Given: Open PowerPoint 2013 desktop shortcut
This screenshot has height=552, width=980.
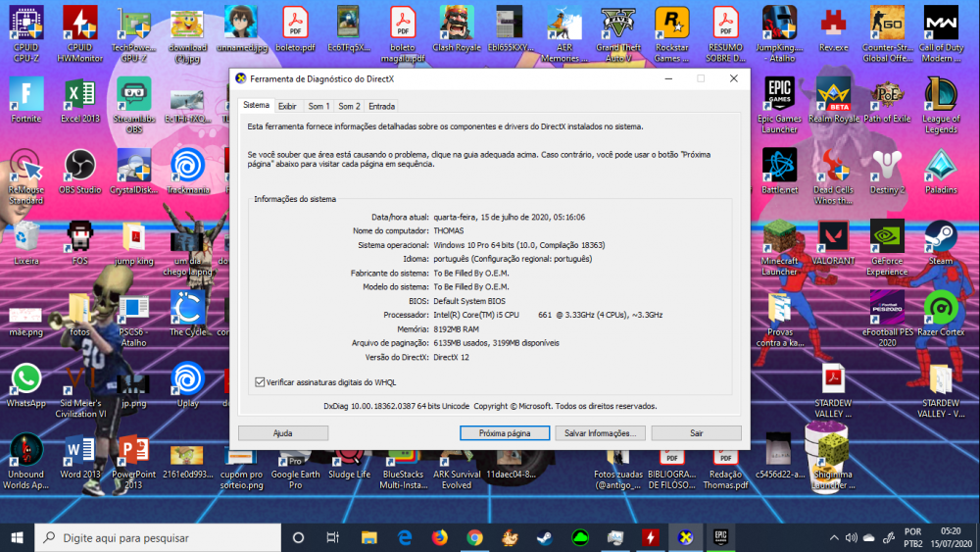Looking at the screenshot, I should pyautogui.click(x=133, y=462).
